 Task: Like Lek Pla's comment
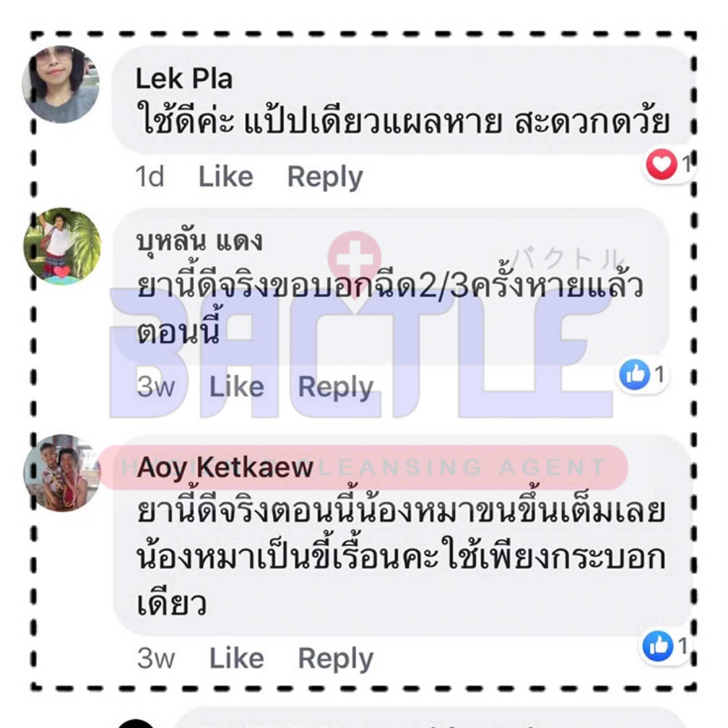(x=226, y=177)
